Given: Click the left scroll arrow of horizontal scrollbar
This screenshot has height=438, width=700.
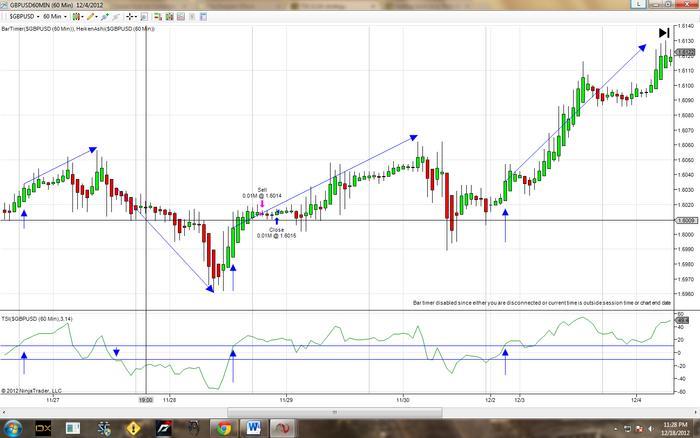Looking at the screenshot, I should (x=4, y=412).
